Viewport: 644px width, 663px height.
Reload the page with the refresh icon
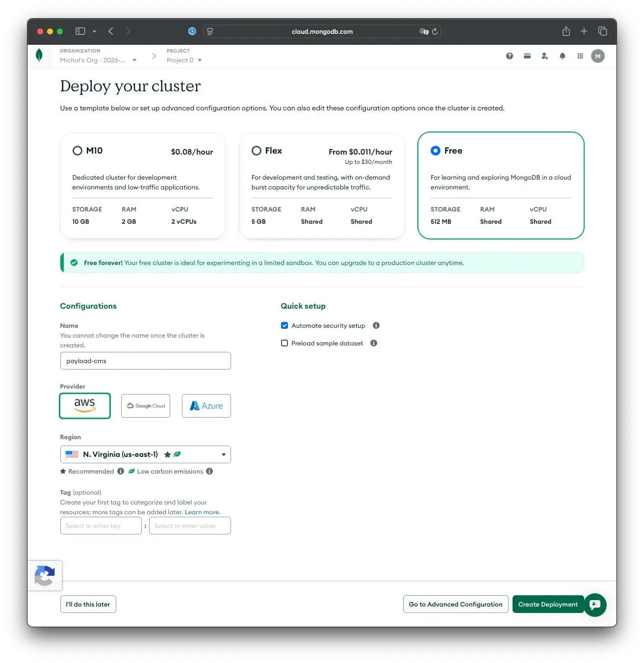tap(435, 31)
